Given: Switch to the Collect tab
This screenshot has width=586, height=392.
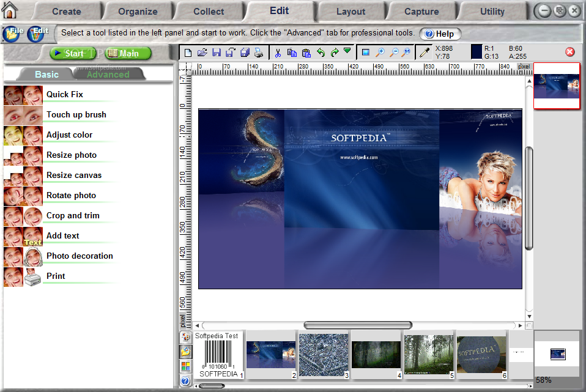Looking at the screenshot, I should click(209, 12).
